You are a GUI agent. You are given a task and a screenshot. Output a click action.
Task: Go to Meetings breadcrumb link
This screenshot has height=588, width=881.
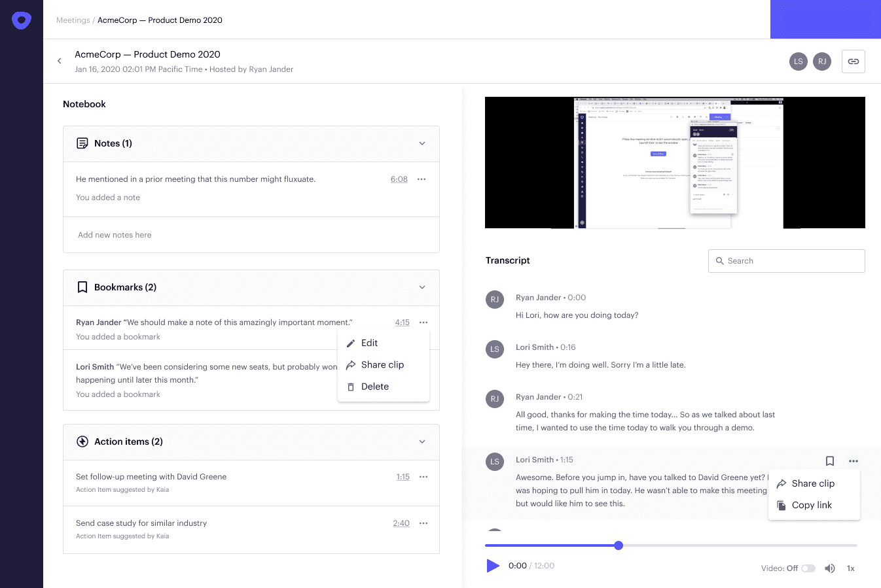[x=73, y=20]
